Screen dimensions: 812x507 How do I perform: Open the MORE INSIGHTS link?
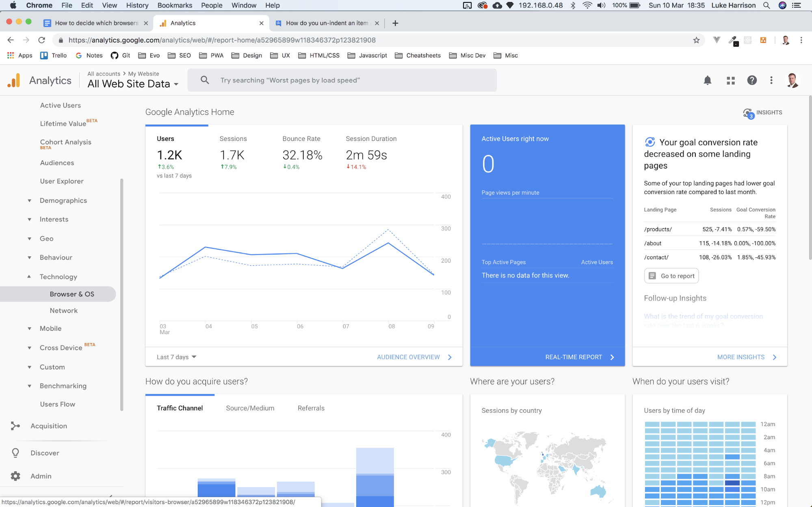click(x=747, y=357)
